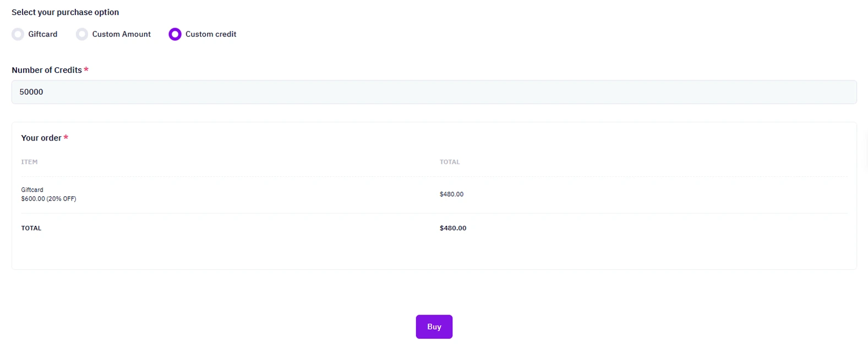Choose the Custom Amount radio option
The width and height of the screenshot is (868, 351).
pyautogui.click(x=82, y=34)
